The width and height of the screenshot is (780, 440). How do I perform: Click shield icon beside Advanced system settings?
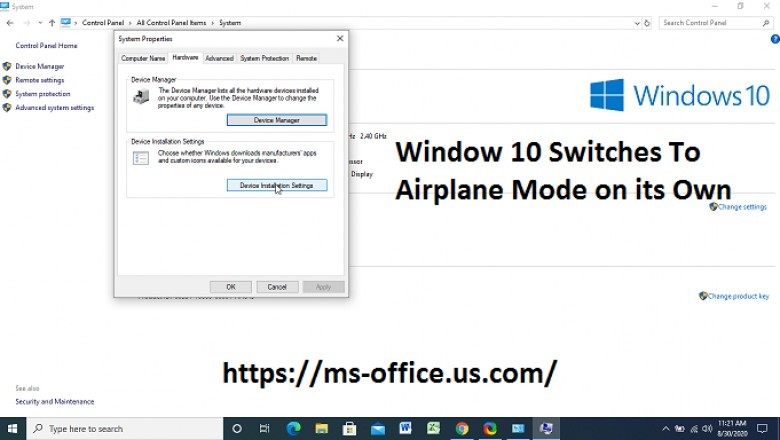(7, 107)
